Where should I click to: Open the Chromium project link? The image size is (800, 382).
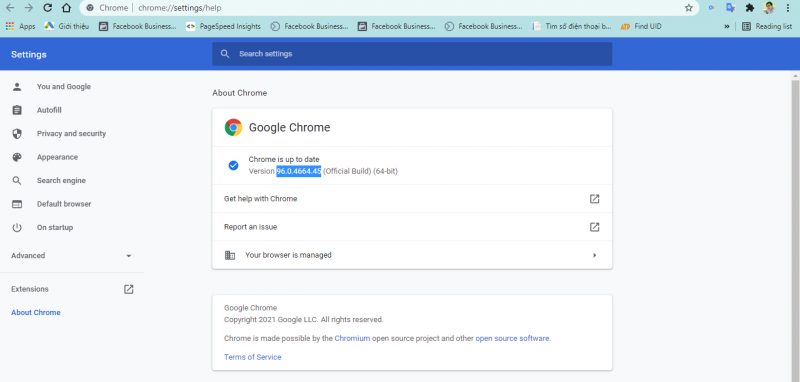click(x=352, y=338)
